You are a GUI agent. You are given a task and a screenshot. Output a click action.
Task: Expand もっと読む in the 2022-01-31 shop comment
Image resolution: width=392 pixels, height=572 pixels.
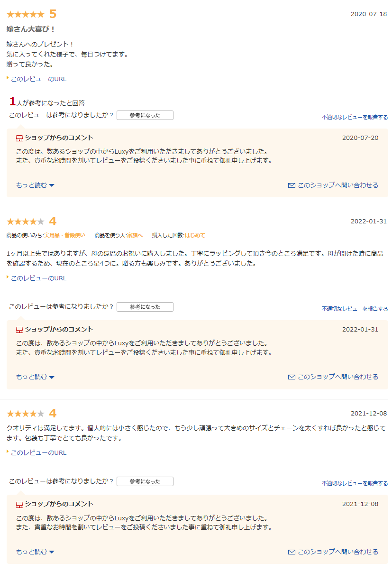tap(35, 377)
